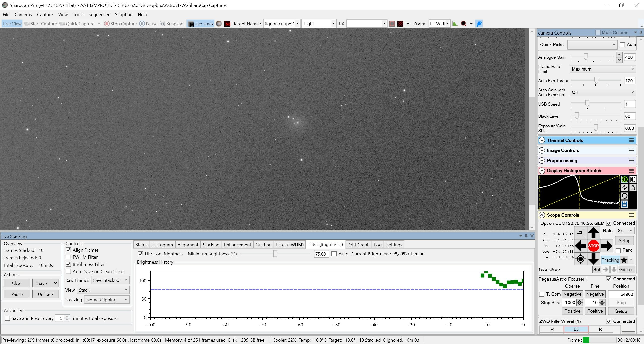Viewport: 644px width, 344px height.
Task: Move the scope right with right arrow
Action: point(607,246)
